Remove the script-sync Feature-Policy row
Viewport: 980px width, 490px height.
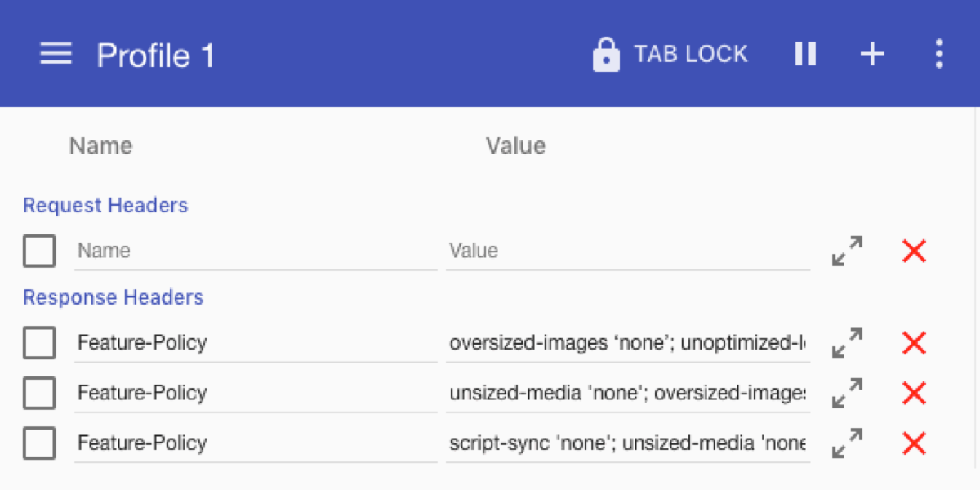point(914,443)
